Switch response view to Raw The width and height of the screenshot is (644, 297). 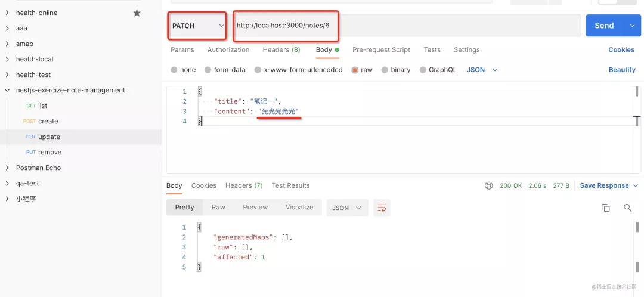(218, 207)
